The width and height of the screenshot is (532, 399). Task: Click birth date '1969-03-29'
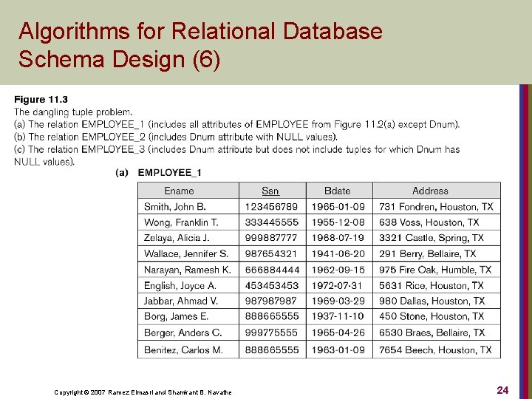click(x=338, y=301)
